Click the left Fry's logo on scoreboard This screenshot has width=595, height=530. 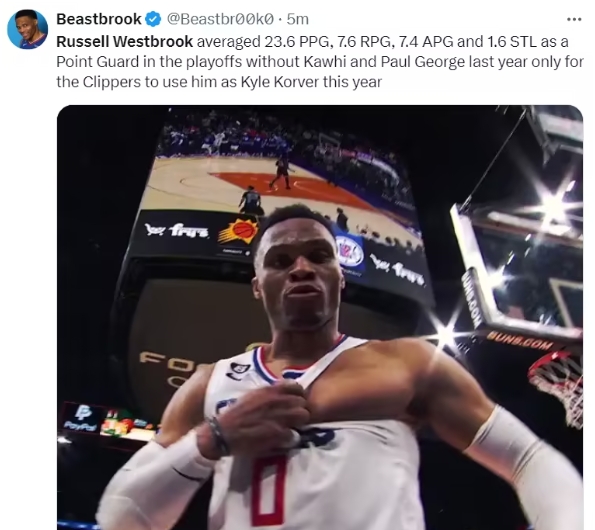tap(177, 230)
